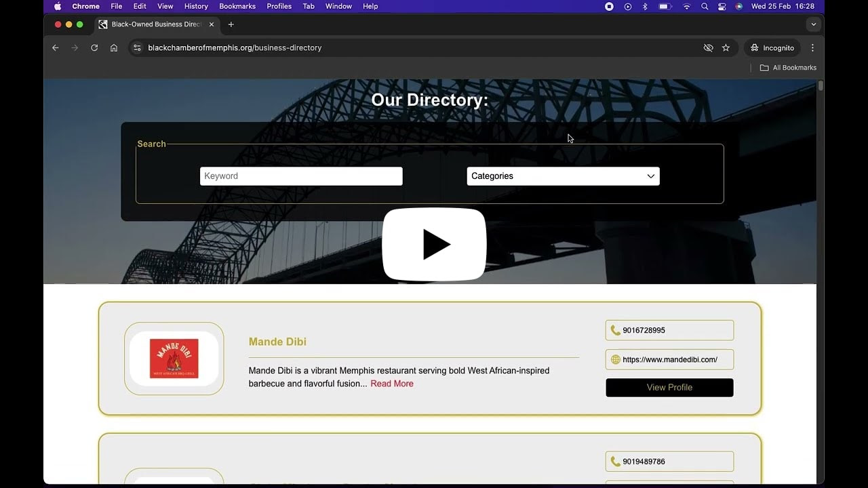Click the globe icon beside mandedibi.com
The image size is (868, 488).
[616, 360]
